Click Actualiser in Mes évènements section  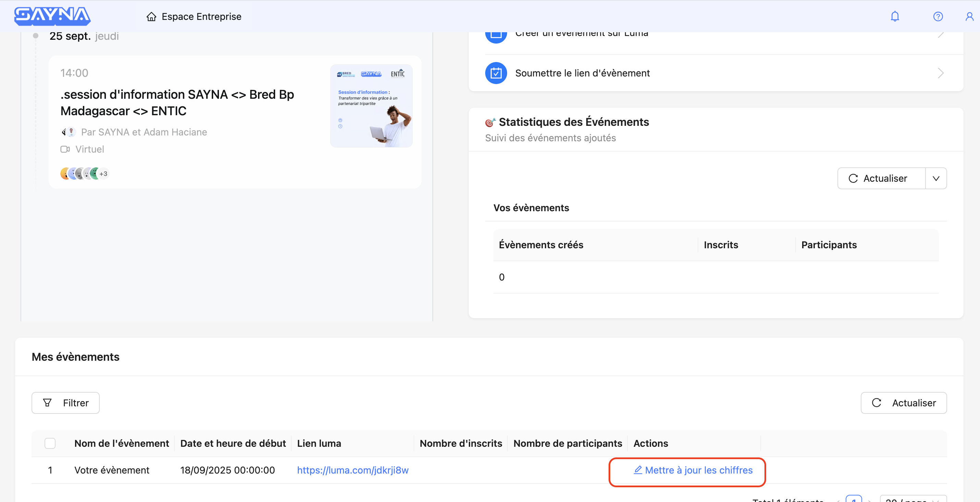(x=904, y=403)
